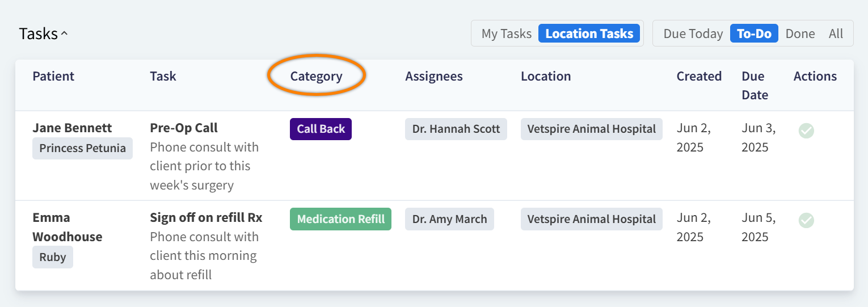Open the Pre-Op Call task title

pos(184,128)
